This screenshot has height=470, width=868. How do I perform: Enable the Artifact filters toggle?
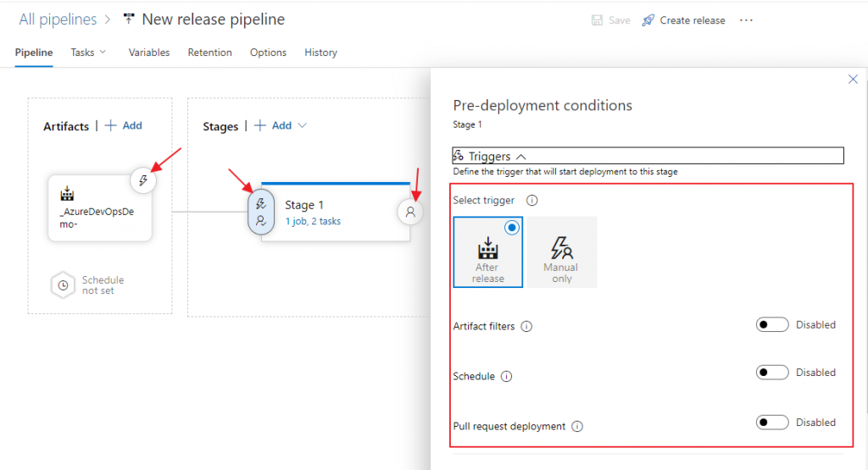point(772,325)
